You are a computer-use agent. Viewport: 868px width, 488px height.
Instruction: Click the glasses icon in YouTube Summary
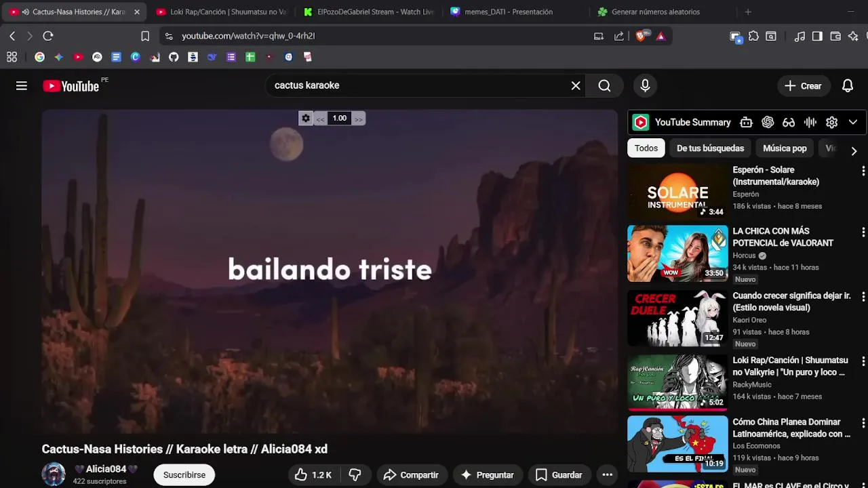point(789,122)
